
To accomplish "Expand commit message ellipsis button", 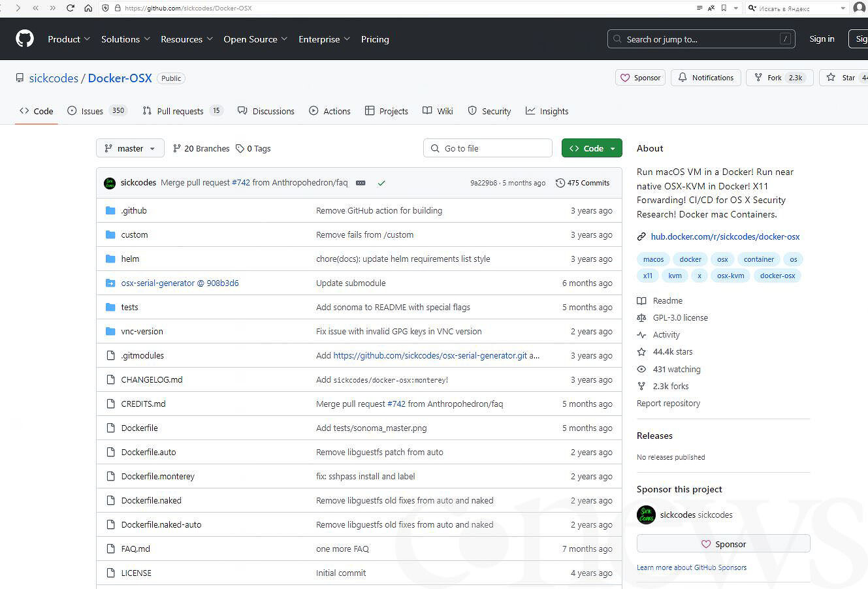I will pyautogui.click(x=361, y=183).
